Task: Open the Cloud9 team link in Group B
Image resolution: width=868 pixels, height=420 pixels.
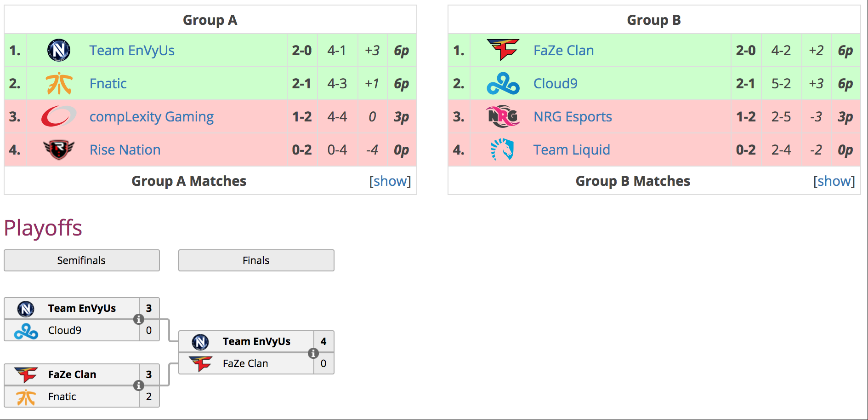Action: tap(555, 83)
